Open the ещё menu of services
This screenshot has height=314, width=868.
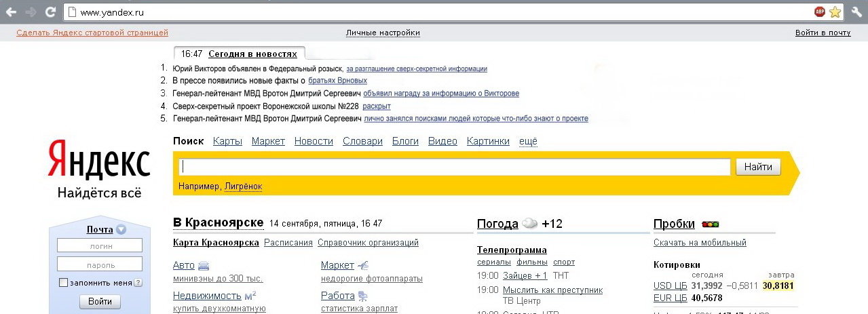coord(528,141)
